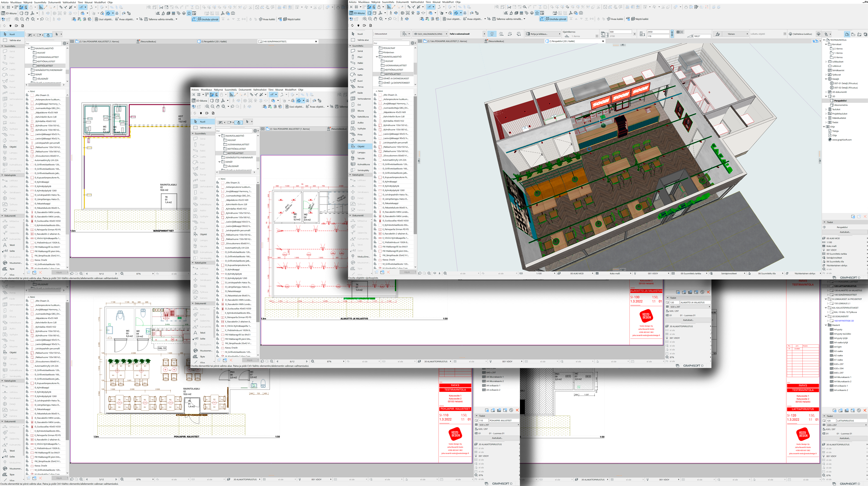
Task: Select the Porras tool in 3D window
Action: (x=360, y=87)
